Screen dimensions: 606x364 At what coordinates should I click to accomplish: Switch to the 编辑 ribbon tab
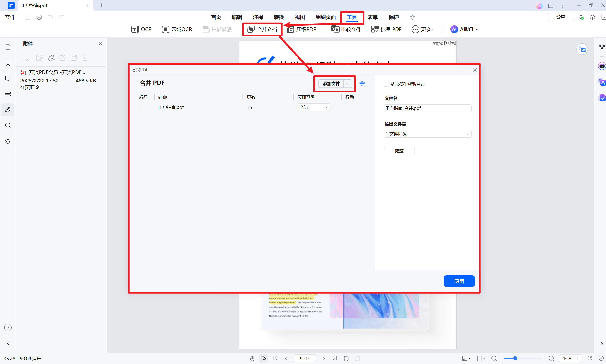click(237, 17)
